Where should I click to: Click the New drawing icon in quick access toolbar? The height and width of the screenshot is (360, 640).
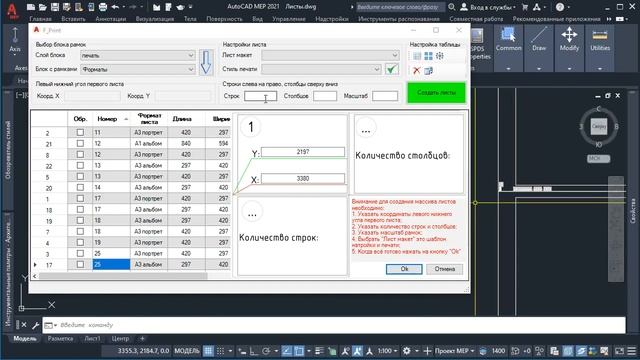pos(31,7)
